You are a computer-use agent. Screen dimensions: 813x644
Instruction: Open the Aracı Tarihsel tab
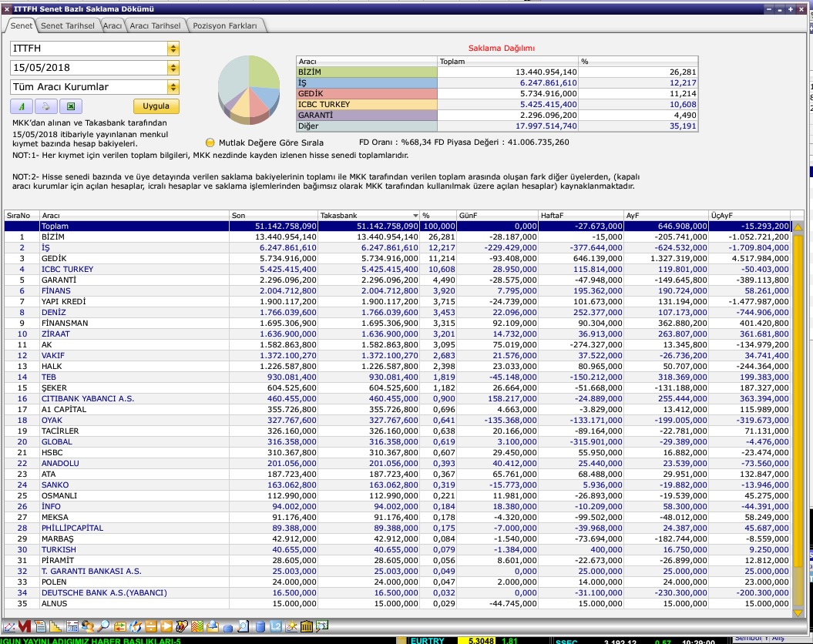[x=155, y=25]
